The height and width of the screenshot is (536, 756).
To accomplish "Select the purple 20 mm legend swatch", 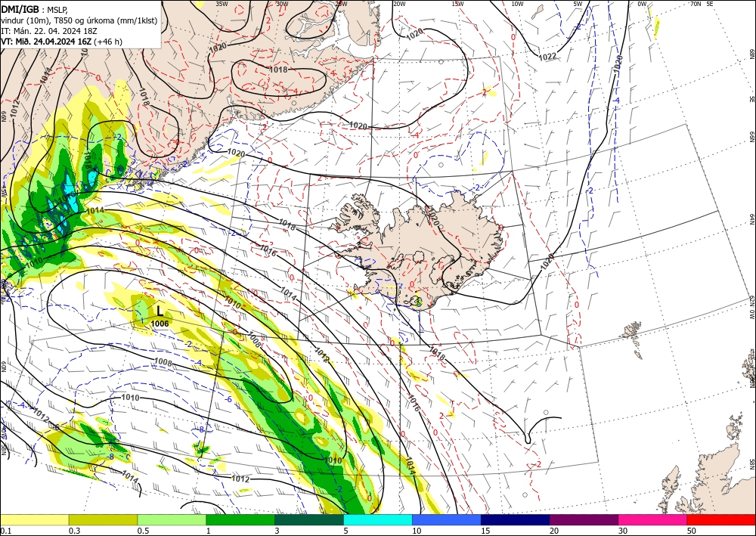I will 584,519.
